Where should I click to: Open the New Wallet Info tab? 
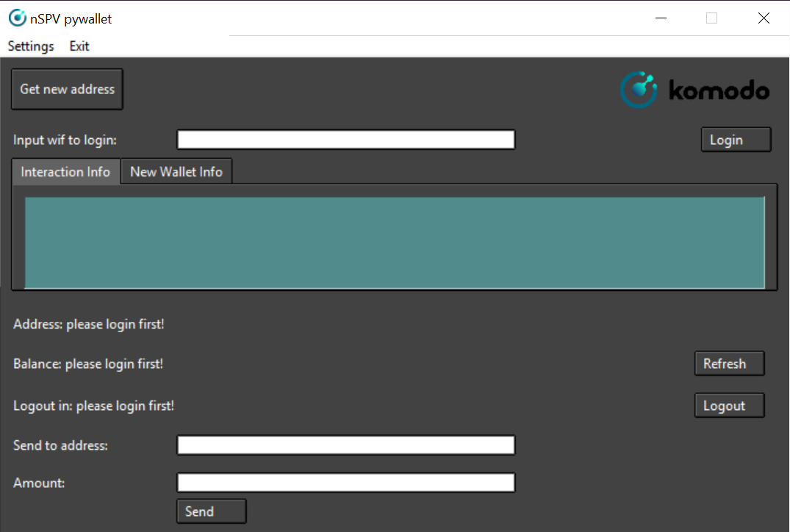click(x=176, y=172)
